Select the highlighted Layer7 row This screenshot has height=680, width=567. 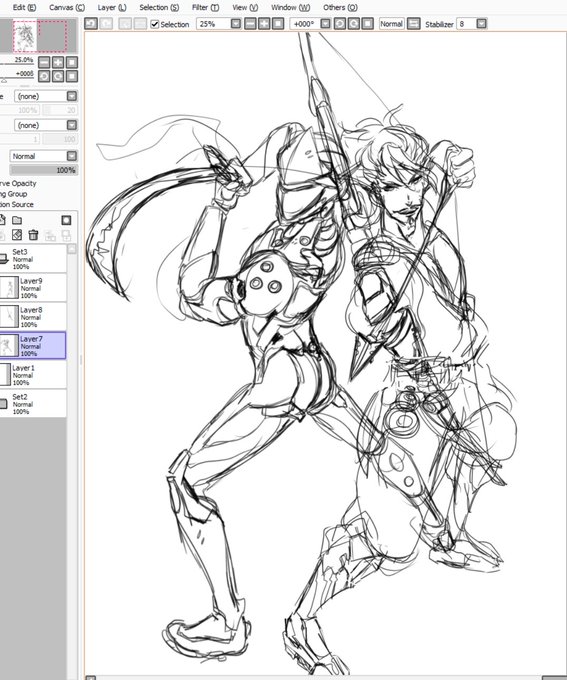33,346
